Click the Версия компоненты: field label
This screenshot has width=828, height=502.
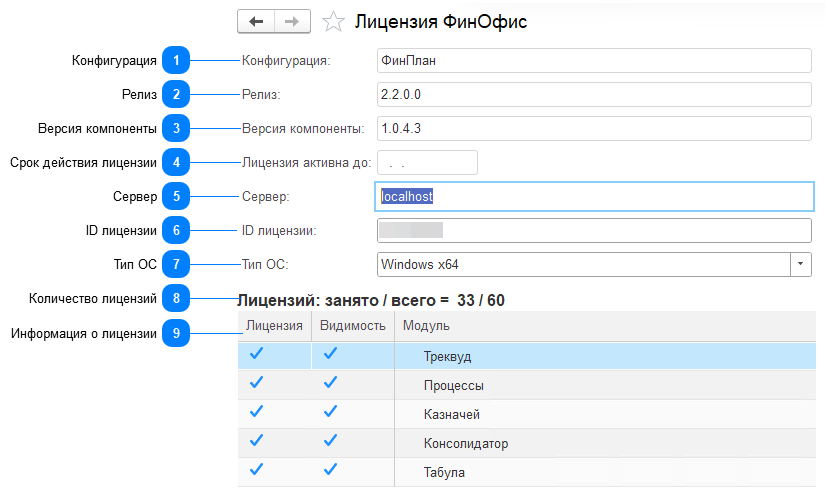(303, 128)
